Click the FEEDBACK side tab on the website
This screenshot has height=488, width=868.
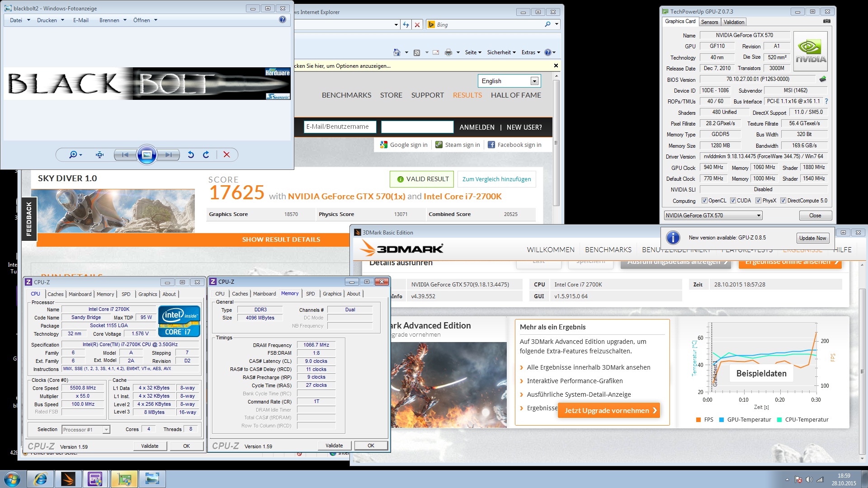tap(29, 219)
